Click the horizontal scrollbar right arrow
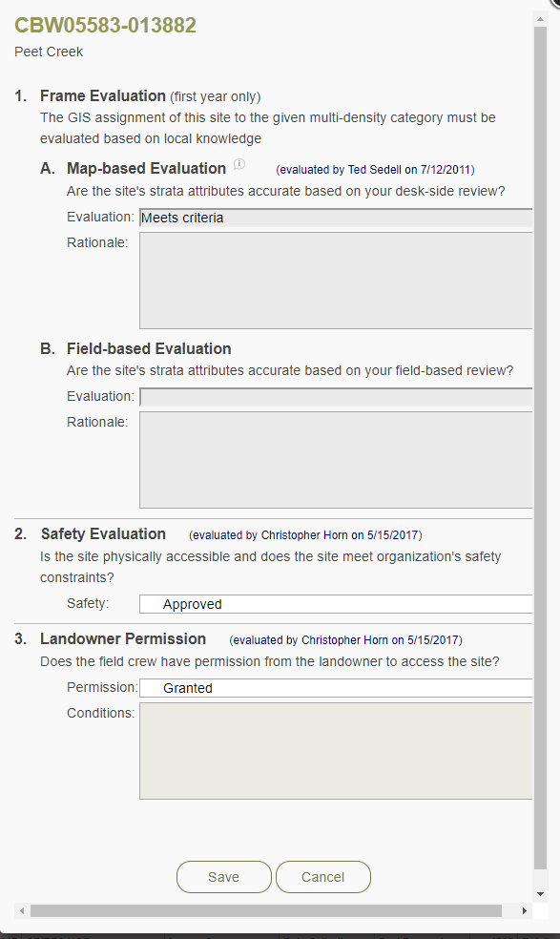 click(x=524, y=911)
